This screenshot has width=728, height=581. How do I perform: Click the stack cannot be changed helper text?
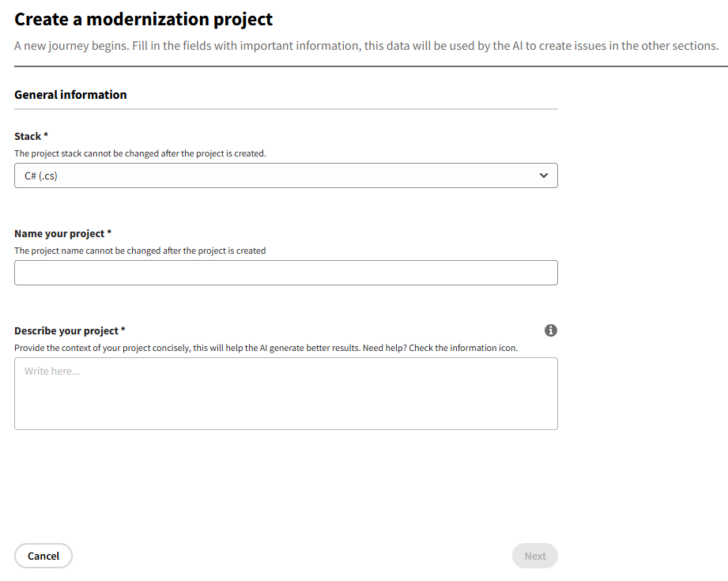[140, 153]
